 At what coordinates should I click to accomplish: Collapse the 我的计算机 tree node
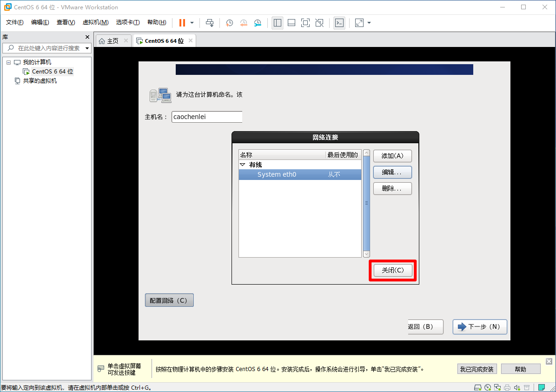tap(8, 62)
